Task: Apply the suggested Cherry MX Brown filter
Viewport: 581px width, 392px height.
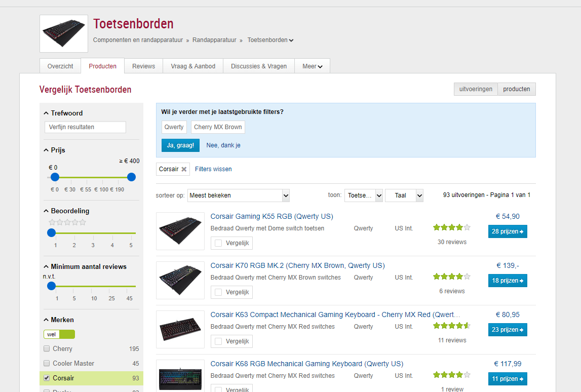Action: pos(218,127)
